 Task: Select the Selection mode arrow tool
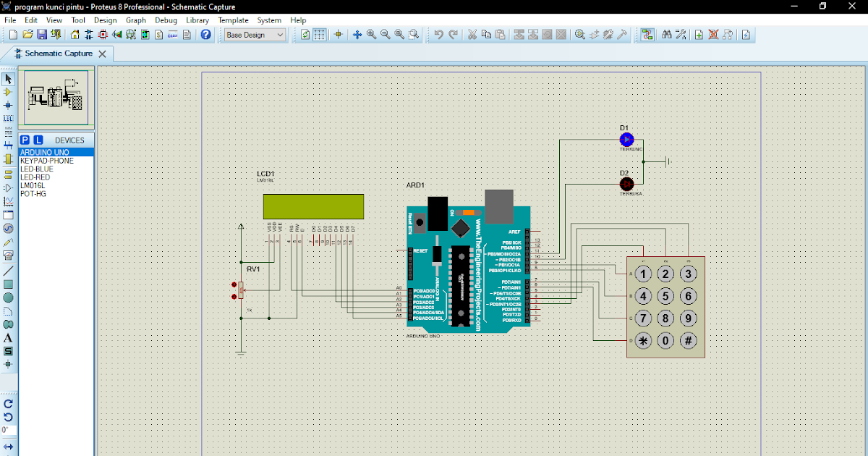coord(8,78)
